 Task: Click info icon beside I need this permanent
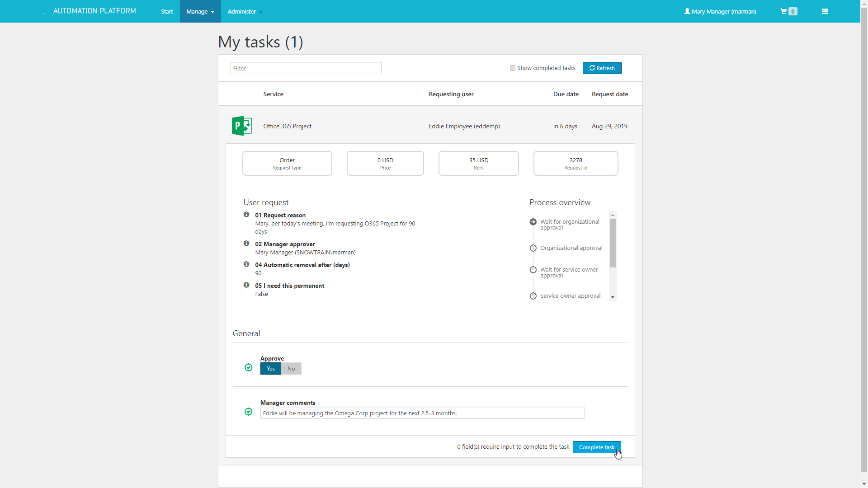click(246, 285)
